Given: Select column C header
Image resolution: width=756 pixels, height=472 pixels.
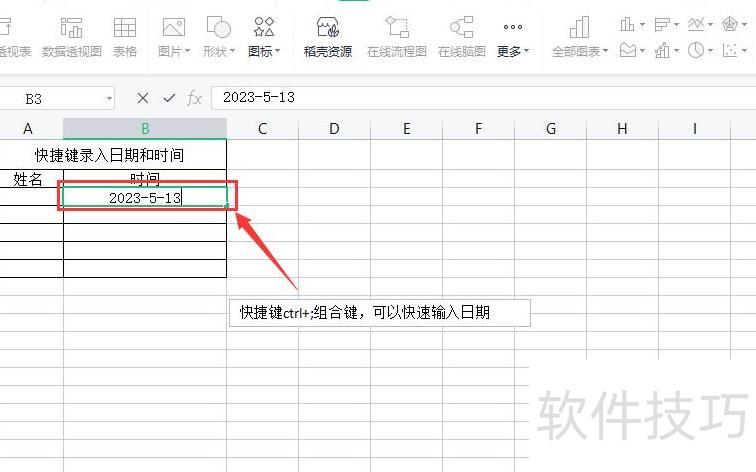Looking at the screenshot, I should 263,129.
